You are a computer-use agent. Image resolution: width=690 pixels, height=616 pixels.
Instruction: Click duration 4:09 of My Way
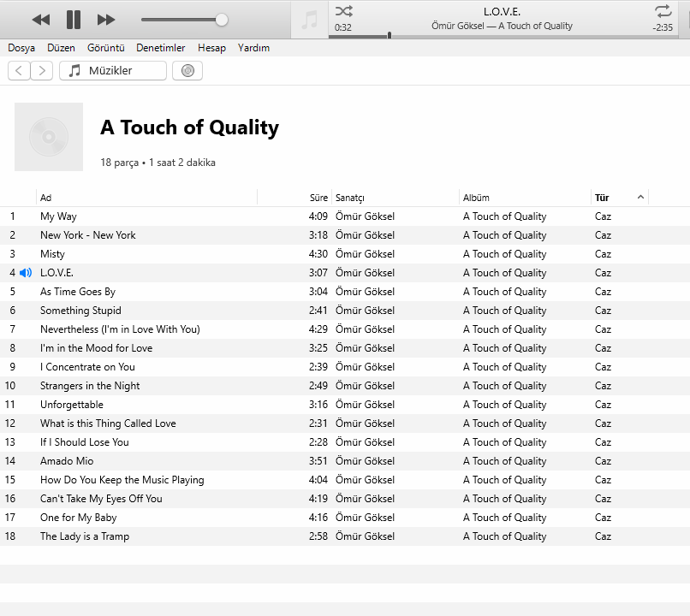point(318,216)
